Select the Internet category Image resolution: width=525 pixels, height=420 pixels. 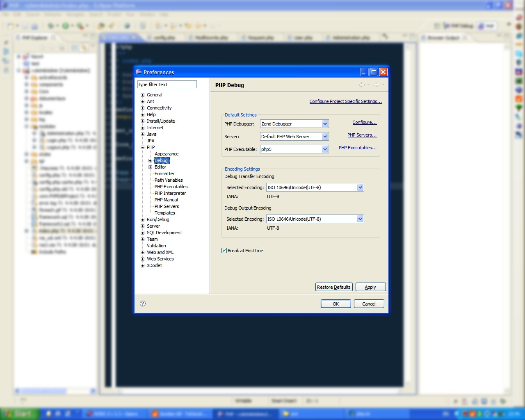pyautogui.click(x=155, y=128)
